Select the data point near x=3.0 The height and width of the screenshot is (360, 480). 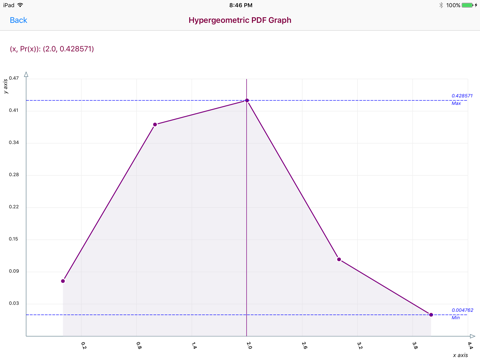tap(339, 259)
